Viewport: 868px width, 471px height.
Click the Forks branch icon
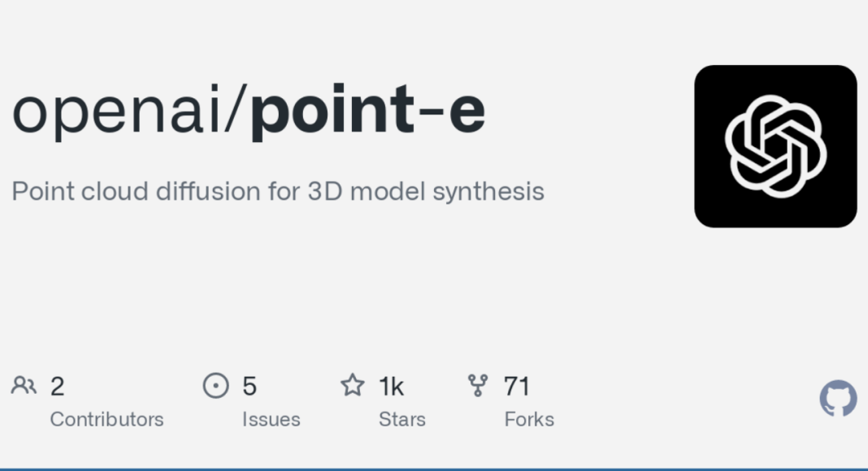[478, 386]
